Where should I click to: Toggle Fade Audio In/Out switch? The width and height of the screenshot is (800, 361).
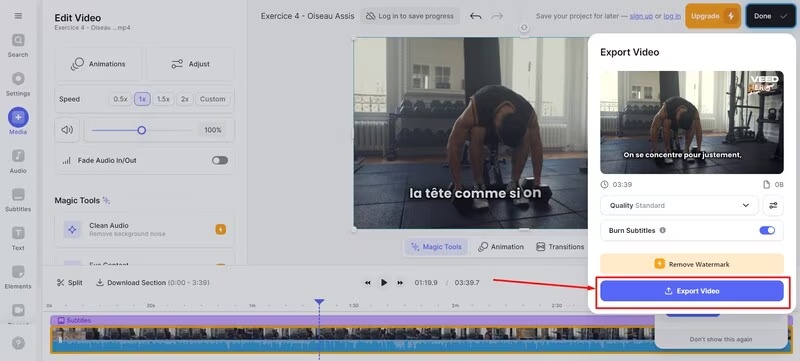point(220,161)
